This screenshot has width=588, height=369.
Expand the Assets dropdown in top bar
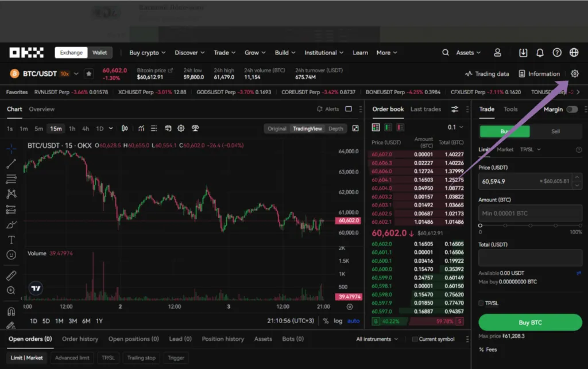click(469, 53)
